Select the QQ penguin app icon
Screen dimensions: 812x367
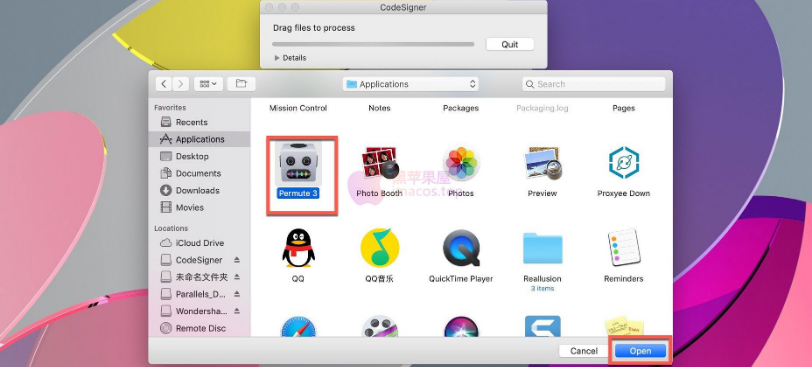point(298,248)
